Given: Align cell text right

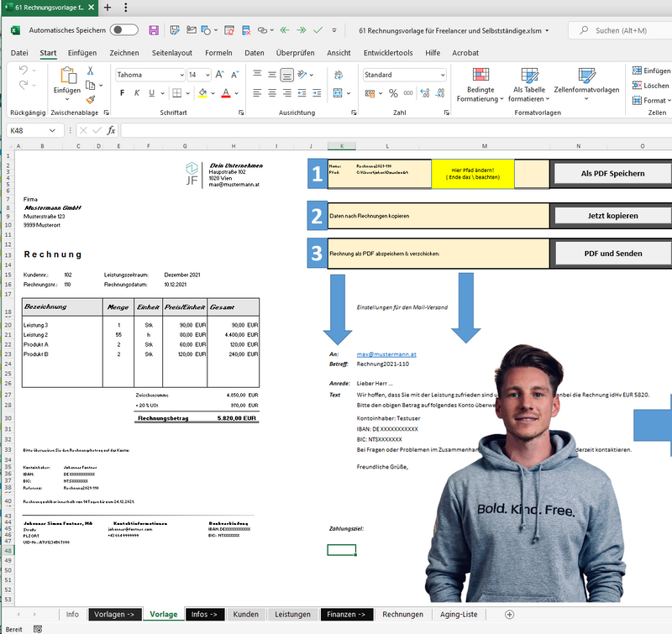Looking at the screenshot, I should tap(286, 93).
